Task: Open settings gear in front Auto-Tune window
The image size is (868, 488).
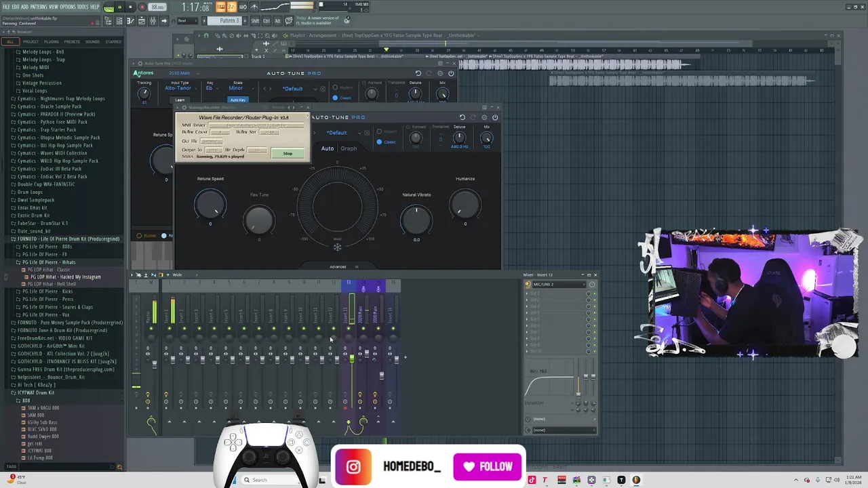Action: point(484,117)
